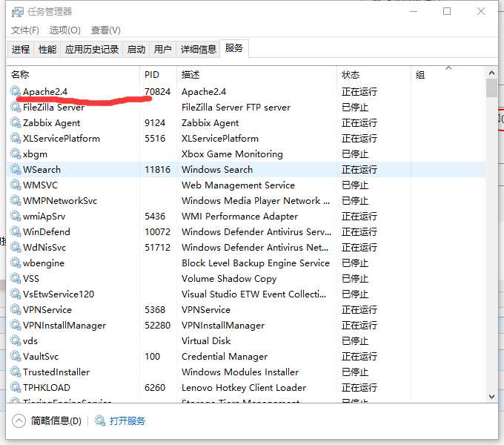Select PID 51712 for WdNisSvc
Screen dimensions: 504x445
tap(157, 248)
